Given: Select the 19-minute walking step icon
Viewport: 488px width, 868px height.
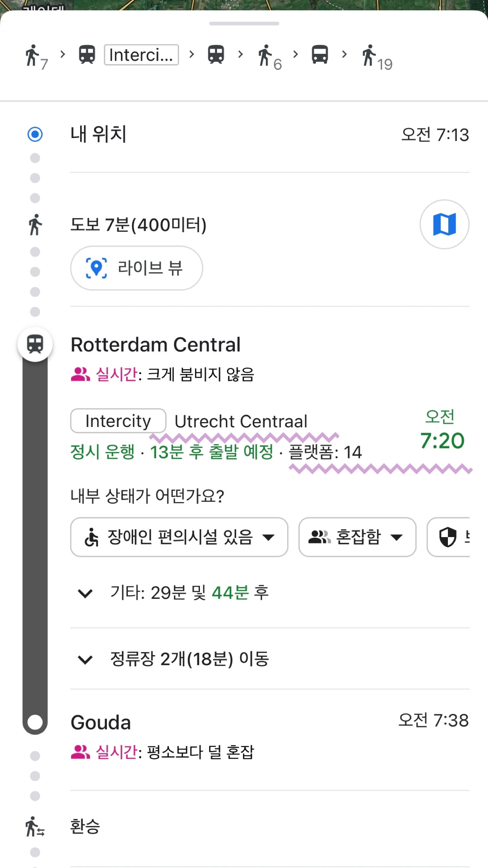Looking at the screenshot, I should 377,58.
